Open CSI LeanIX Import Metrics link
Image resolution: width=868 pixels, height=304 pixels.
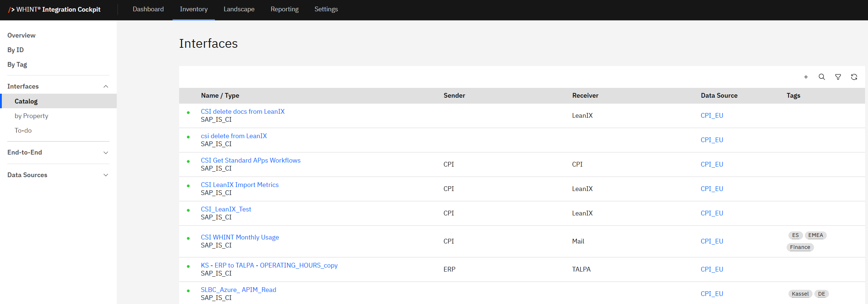click(x=239, y=185)
